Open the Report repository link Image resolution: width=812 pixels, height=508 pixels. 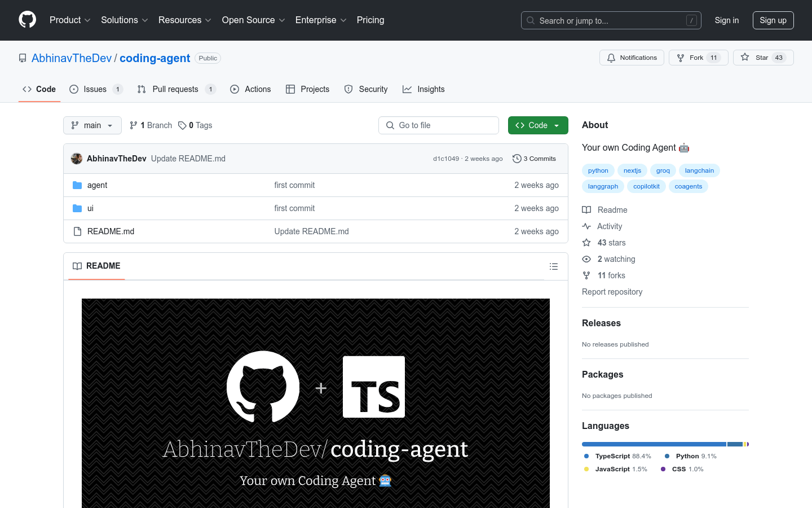[612, 291]
